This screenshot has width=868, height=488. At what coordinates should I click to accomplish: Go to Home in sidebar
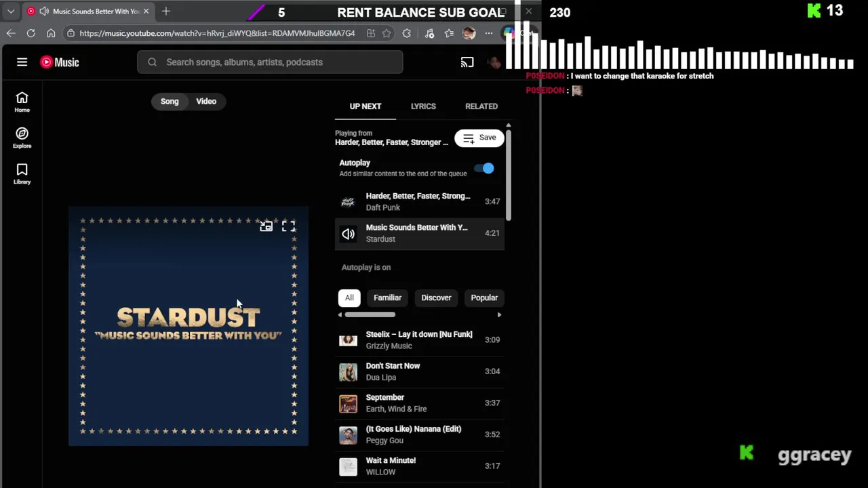pyautogui.click(x=22, y=102)
